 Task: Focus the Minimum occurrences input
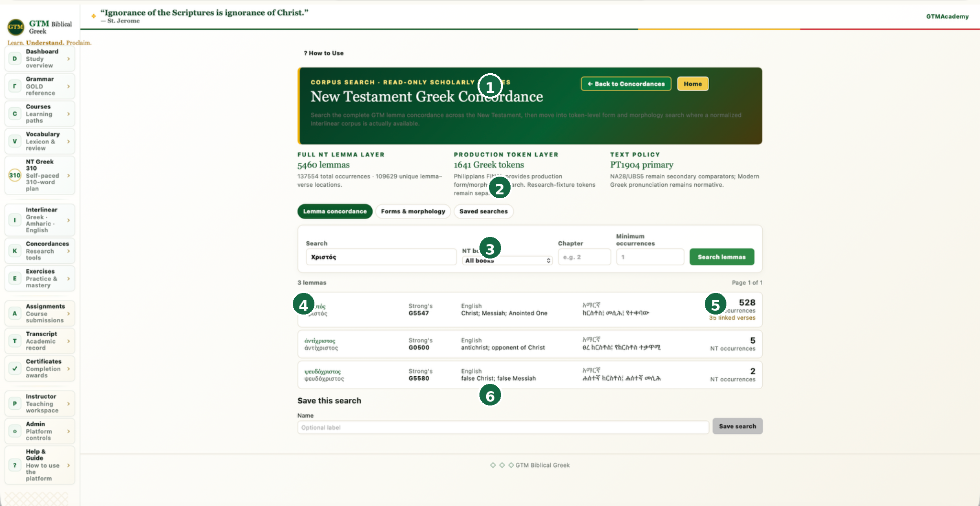pos(650,257)
